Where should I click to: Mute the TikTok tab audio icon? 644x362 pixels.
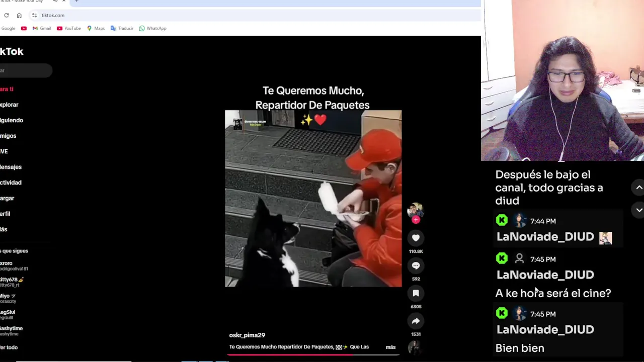click(55, 2)
